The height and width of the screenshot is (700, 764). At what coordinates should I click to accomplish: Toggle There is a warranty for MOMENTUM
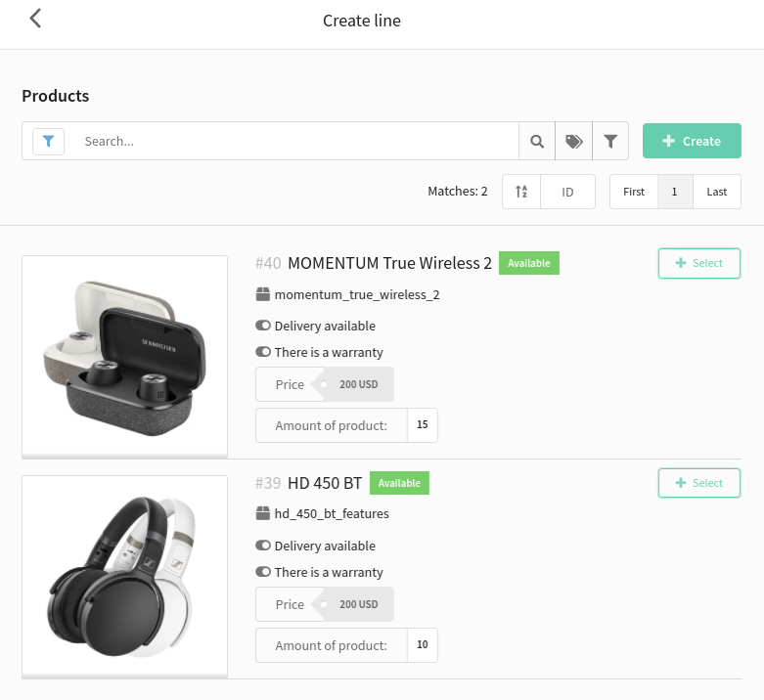coord(263,352)
